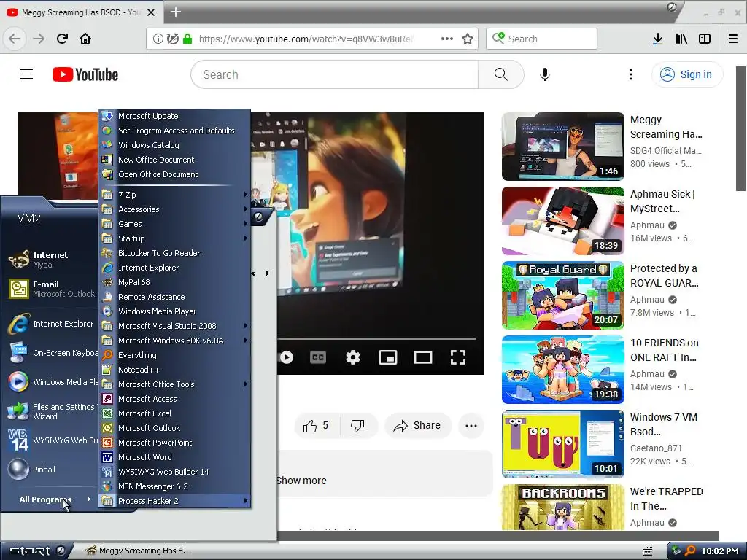Open Remote Assistance

coord(174,297)
